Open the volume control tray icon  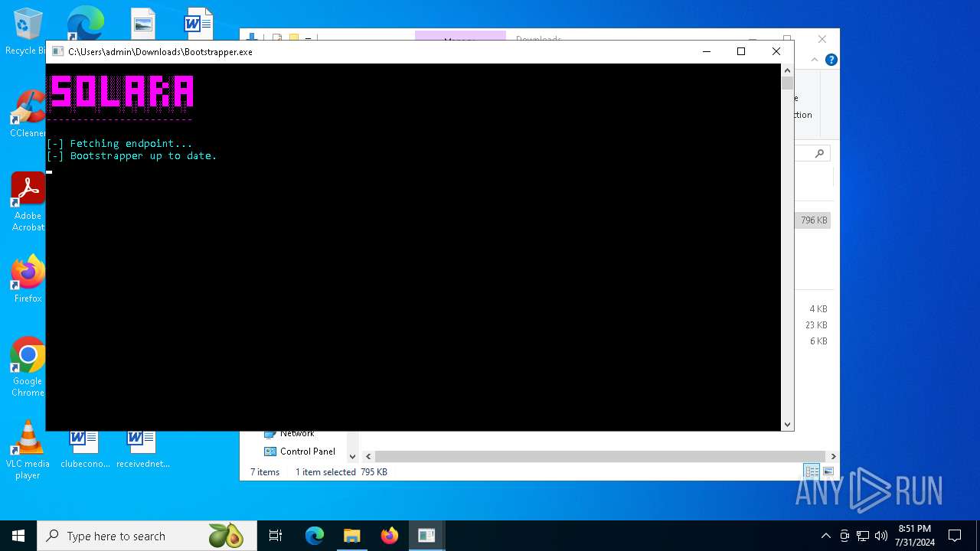(x=880, y=536)
